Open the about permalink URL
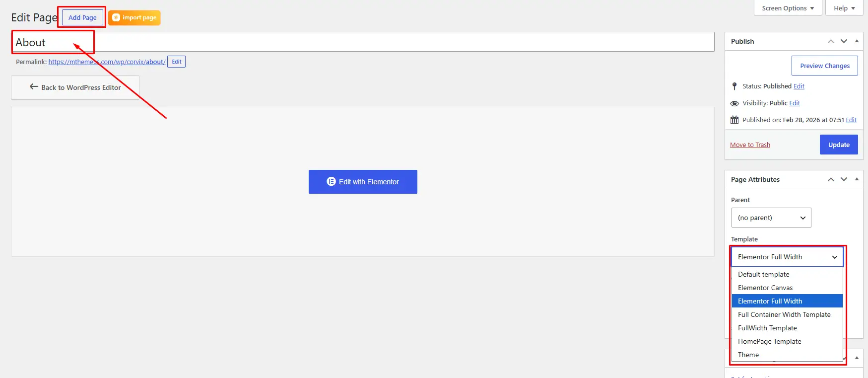Image resolution: width=868 pixels, height=378 pixels. click(x=107, y=62)
